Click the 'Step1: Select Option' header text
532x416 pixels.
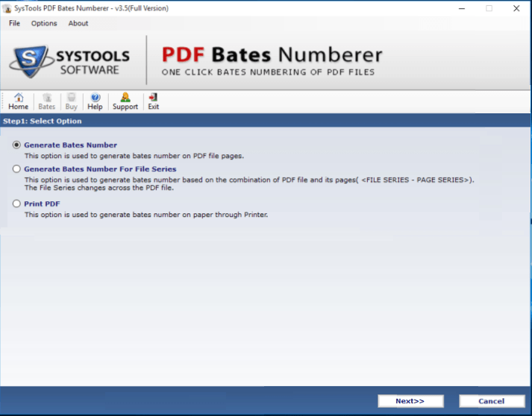tap(43, 121)
